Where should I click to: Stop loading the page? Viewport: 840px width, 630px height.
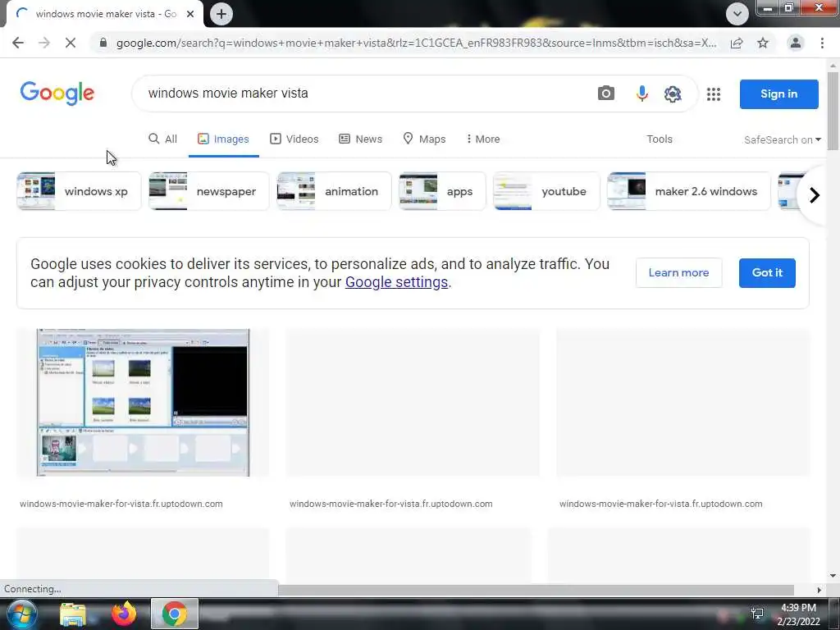[x=71, y=43]
